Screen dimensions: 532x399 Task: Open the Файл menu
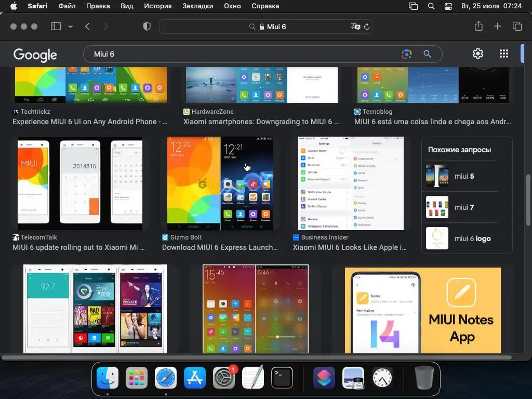pyautogui.click(x=67, y=6)
